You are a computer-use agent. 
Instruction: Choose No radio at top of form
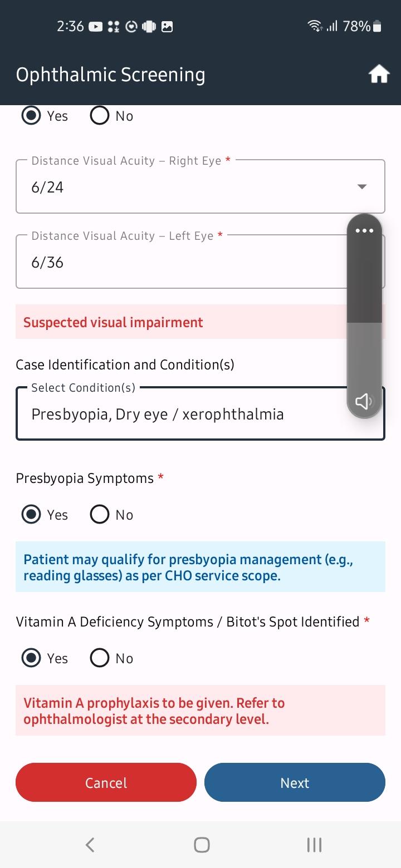tap(100, 116)
